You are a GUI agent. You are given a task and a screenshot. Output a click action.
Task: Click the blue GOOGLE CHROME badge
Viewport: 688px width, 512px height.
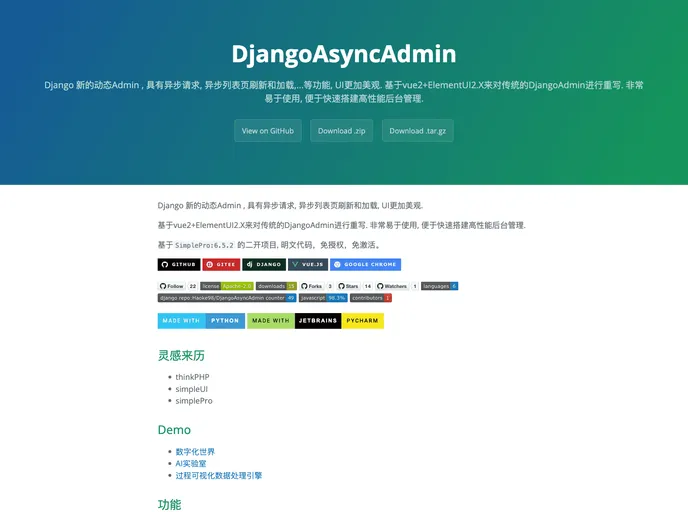tap(366, 265)
